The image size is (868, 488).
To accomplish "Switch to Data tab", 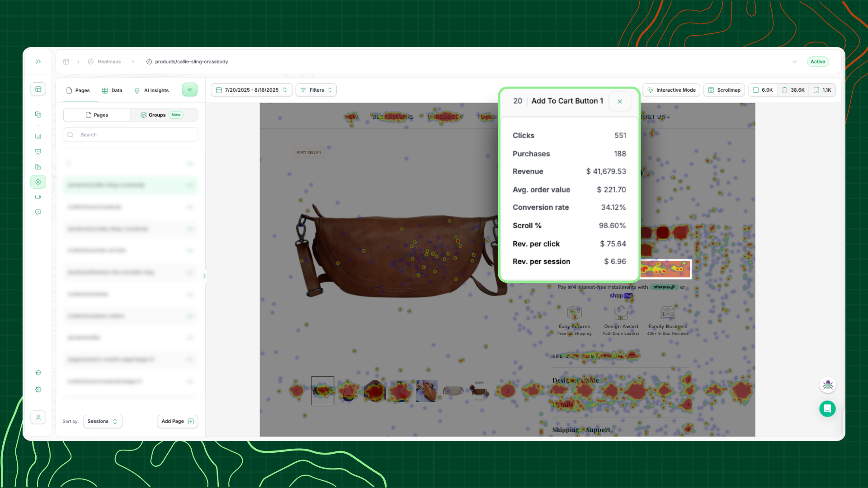I will (x=112, y=90).
